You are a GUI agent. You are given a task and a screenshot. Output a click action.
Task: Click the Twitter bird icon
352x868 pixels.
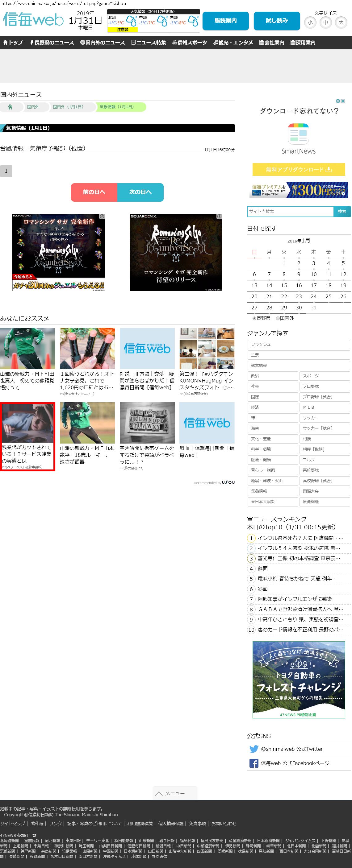coord(254,749)
